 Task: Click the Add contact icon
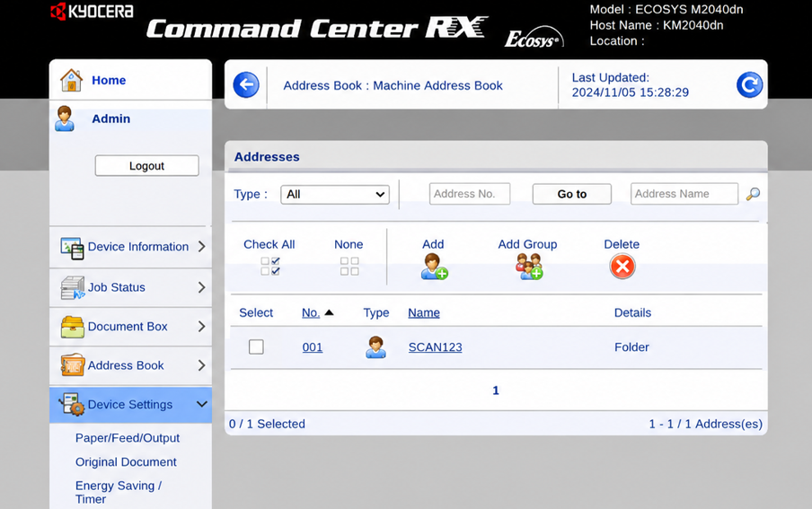(x=434, y=267)
